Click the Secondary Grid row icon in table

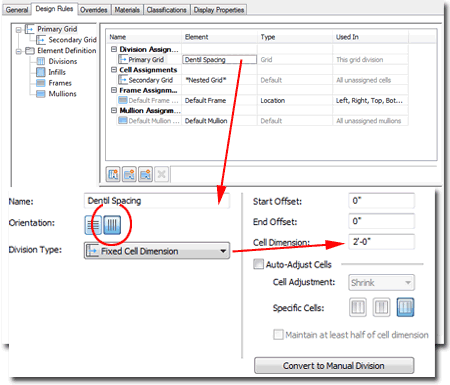pos(123,80)
